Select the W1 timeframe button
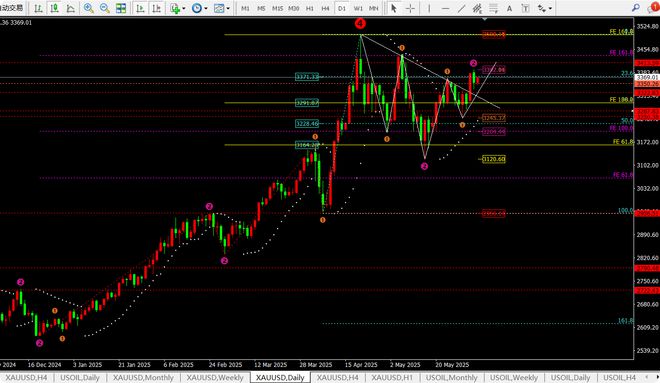Viewport: 660px width, 383px height. click(358, 8)
